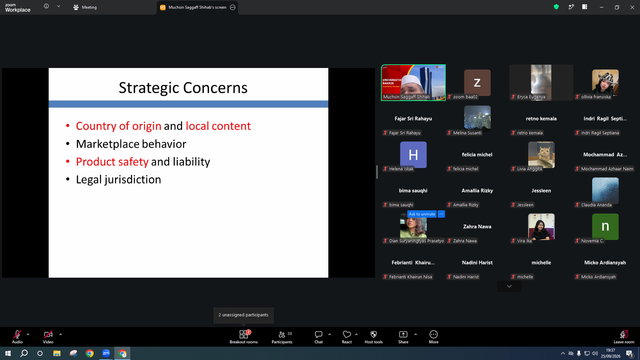Select Muchsin Seggaff Shihab's video tile
This screenshot has width=640, height=360.
[x=413, y=83]
